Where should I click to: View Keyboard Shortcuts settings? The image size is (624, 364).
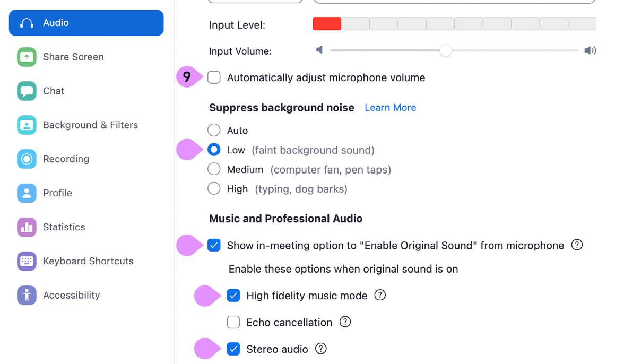(86, 261)
